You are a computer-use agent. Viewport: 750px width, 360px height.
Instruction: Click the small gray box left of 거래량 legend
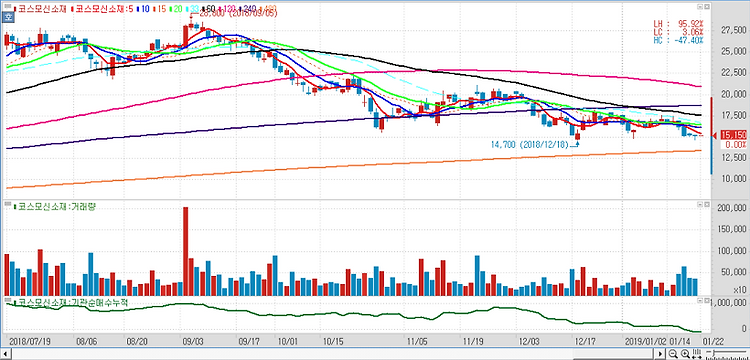8,204
